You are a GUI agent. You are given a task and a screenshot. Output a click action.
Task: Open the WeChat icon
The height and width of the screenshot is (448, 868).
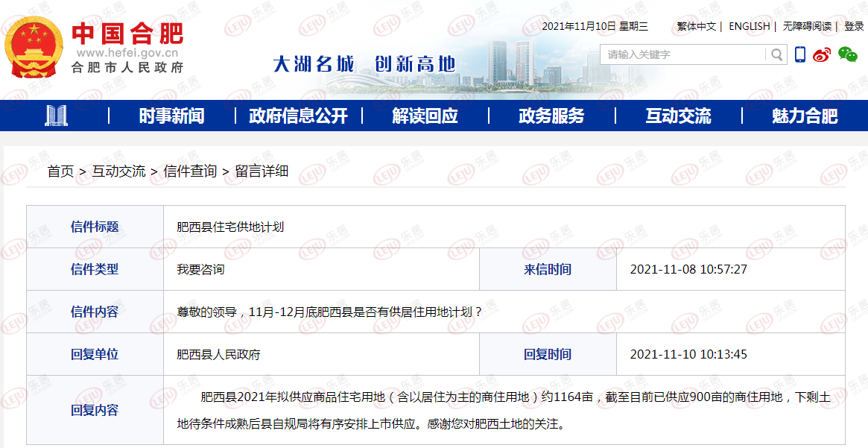pyautogui.click(x=848, y=54)
